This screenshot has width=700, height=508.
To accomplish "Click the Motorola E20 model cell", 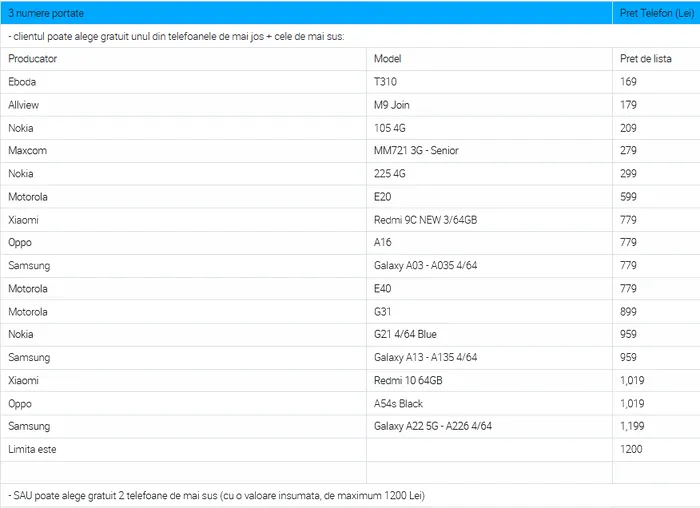I will point(489,197).
